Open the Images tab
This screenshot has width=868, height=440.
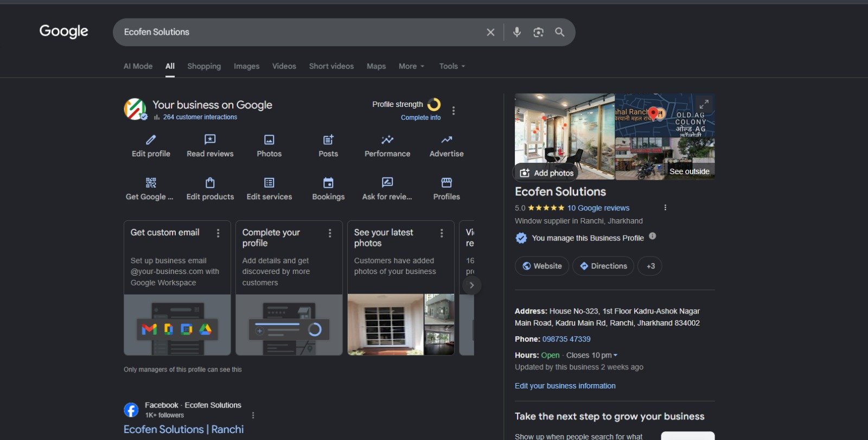246,66
